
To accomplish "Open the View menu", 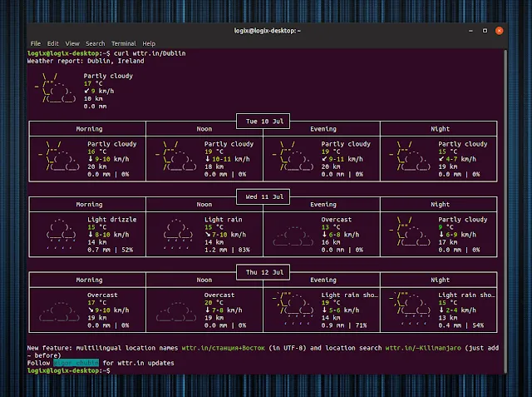I will click(x=72, y=43).
